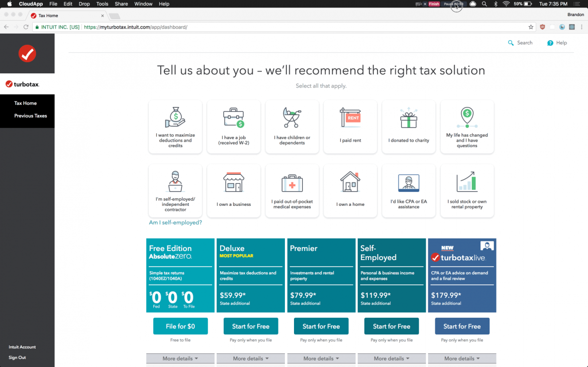588x367 pixels.
Task: Click the bookmark star in the address bar
Action: (x=531, y=27)
